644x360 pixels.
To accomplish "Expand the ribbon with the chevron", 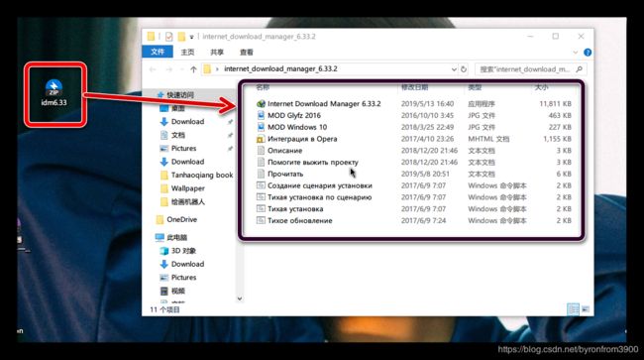I will coord(576,53).
